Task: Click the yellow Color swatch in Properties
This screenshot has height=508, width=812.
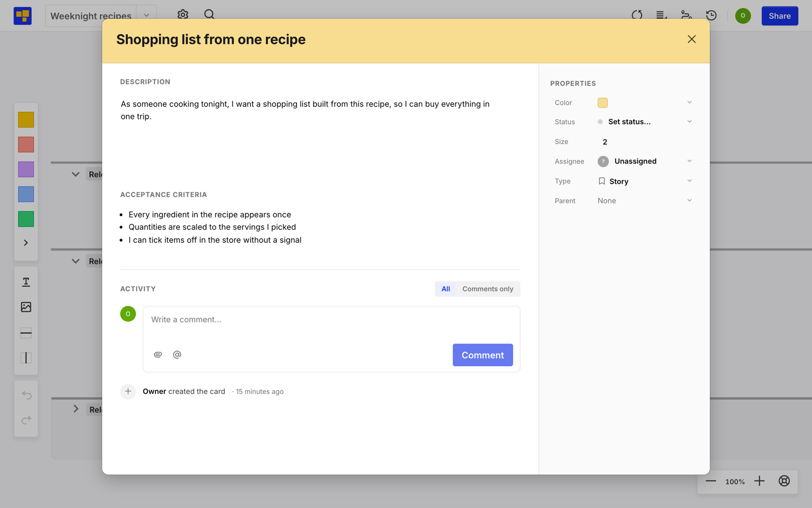Action: tap(602, 103)
